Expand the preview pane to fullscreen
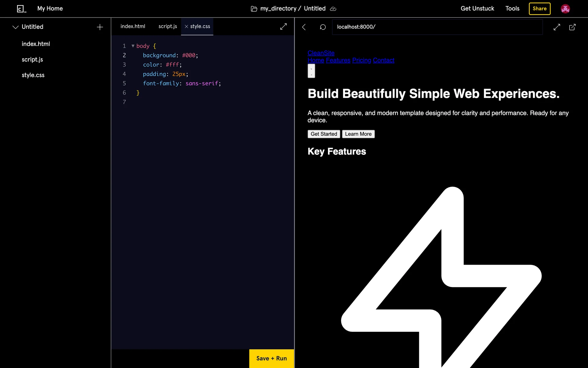 pos(557,27)
